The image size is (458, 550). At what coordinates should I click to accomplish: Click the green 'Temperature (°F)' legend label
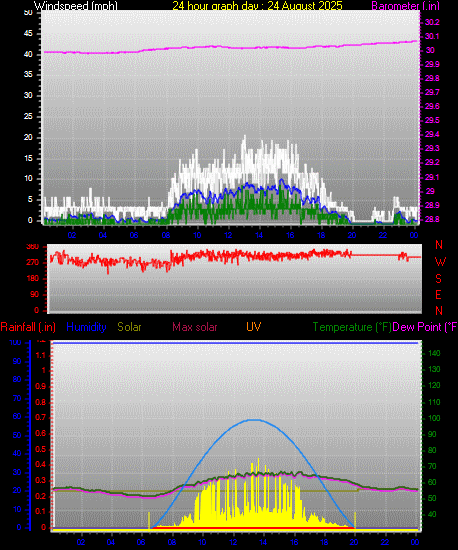tap(352, 327)
